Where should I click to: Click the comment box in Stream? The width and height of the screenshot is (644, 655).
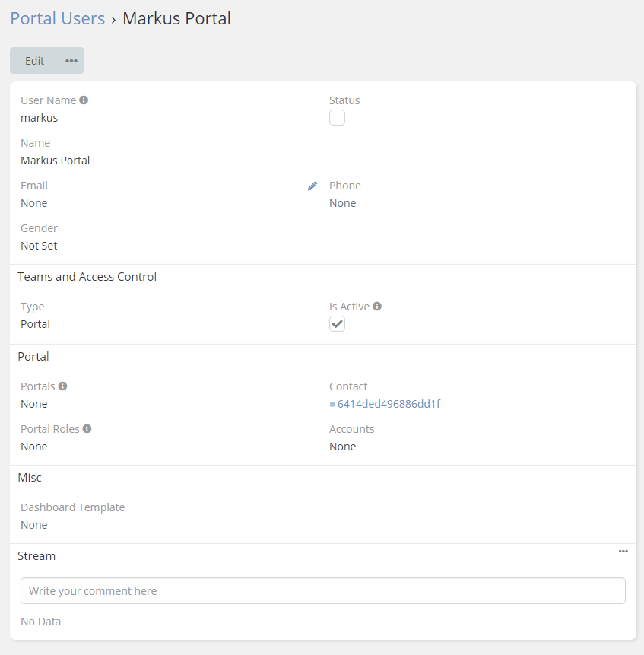[x=322, y=591]
